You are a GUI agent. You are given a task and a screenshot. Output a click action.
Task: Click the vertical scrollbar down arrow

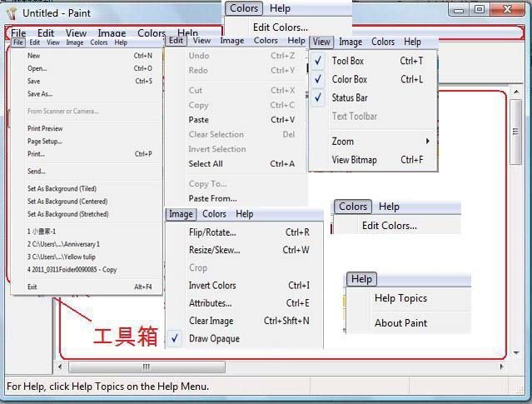[516, 352]
